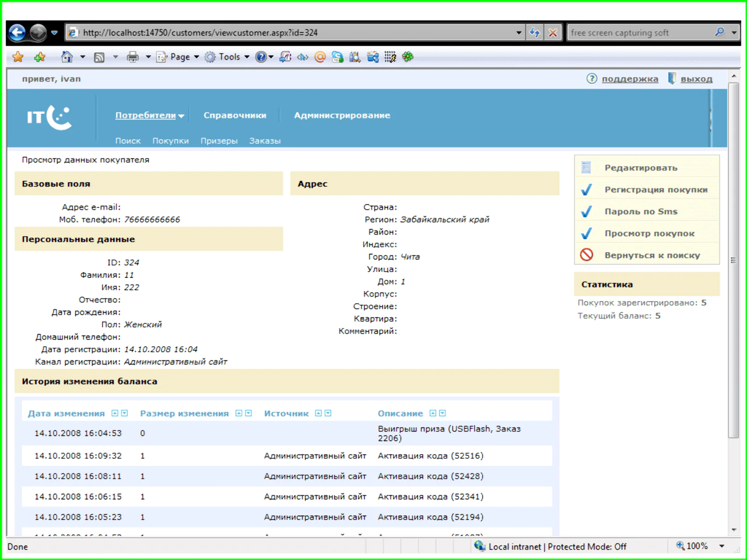747x560 pixels.
Task: Open the Help question mark icon in IE toolbar
Action: point(261,57)
